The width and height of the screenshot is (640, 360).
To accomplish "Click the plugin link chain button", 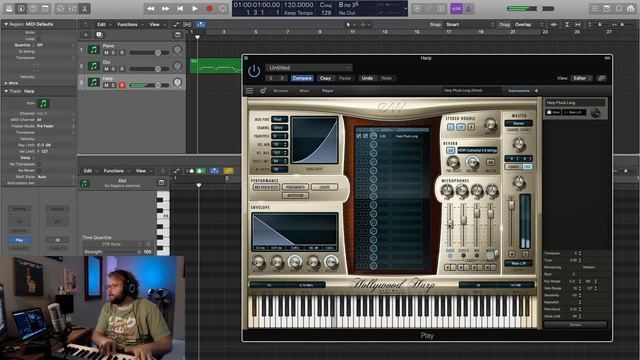I will (602, 78).
